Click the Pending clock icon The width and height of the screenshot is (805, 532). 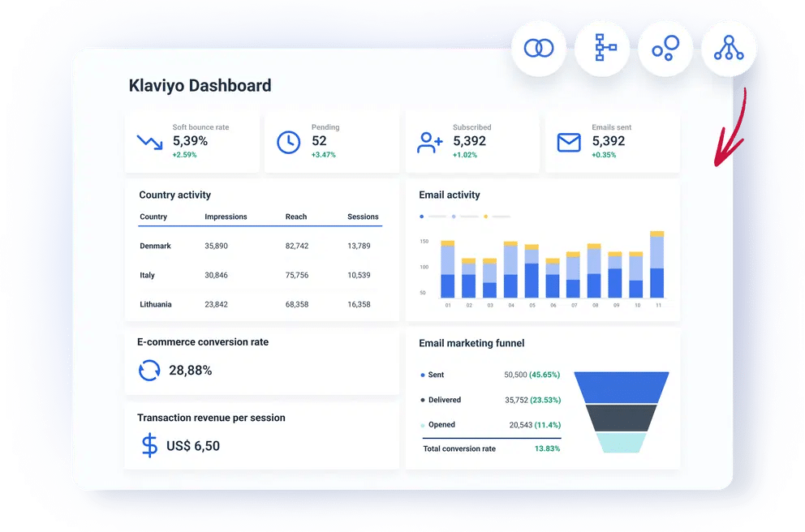(x=288, y=142)
